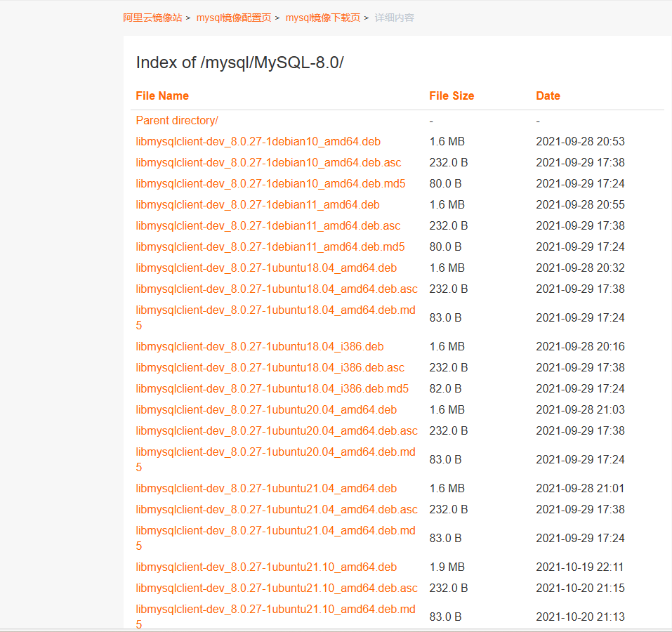Open the 阿里云镜像站 breadcrumb link

152,18
